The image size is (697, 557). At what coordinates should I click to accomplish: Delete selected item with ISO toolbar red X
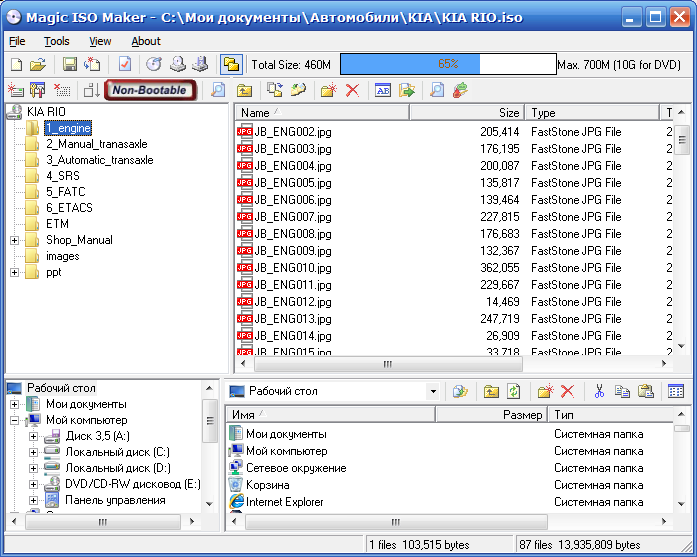tap(353, 90)
